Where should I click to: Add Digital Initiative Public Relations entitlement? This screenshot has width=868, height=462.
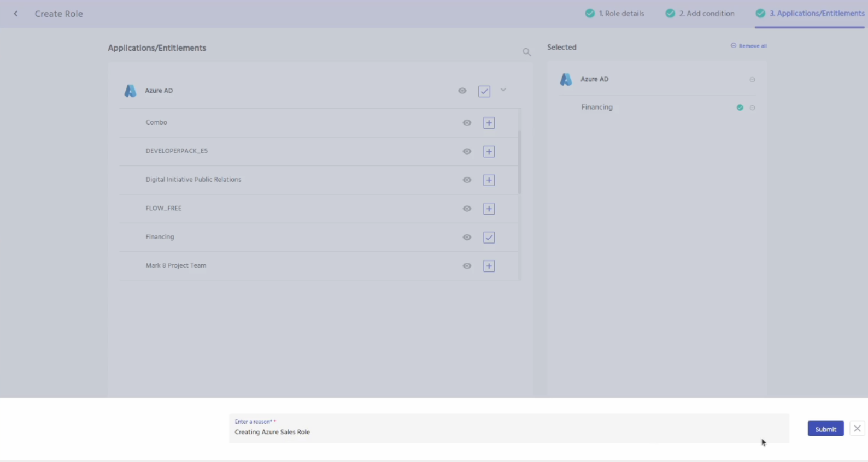[489, 180]
